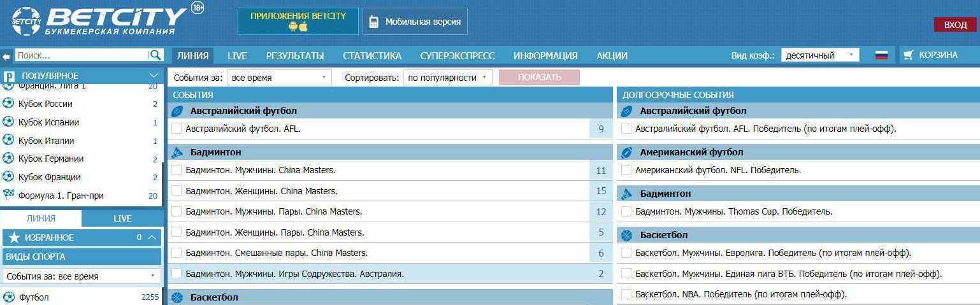Click the P icon in Популярное header
This screenshot has width=980, height=305.
pyautogui.click(x=9, y=76)
